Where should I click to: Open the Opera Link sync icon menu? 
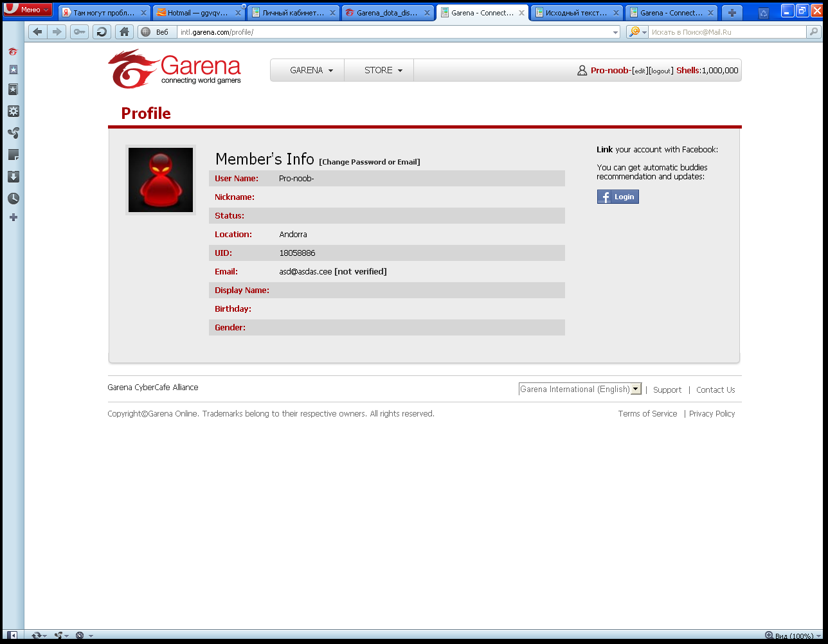(39, 636)
